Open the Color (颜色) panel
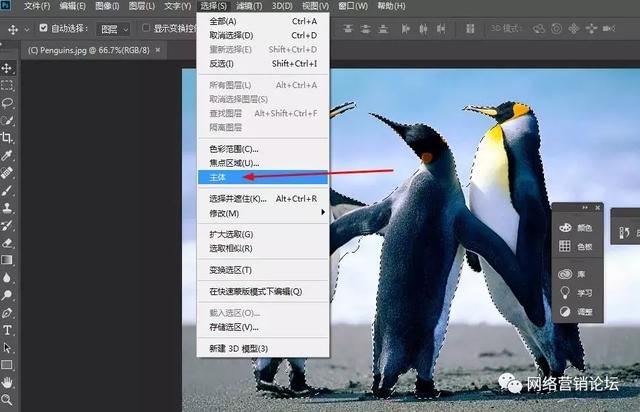The image size is (640, 412). [577, 227]
